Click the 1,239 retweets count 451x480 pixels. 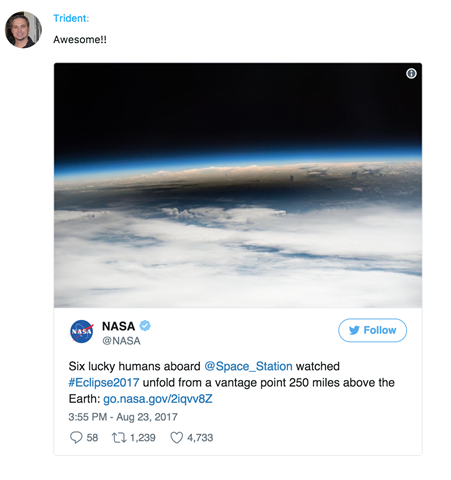143,437
